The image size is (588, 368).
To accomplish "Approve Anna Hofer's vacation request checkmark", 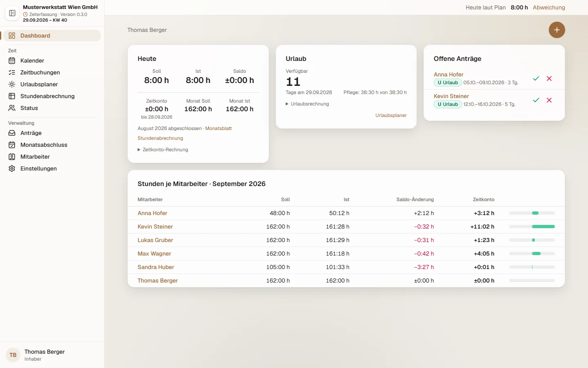I will pyautogui.click(x=536, y=79).
